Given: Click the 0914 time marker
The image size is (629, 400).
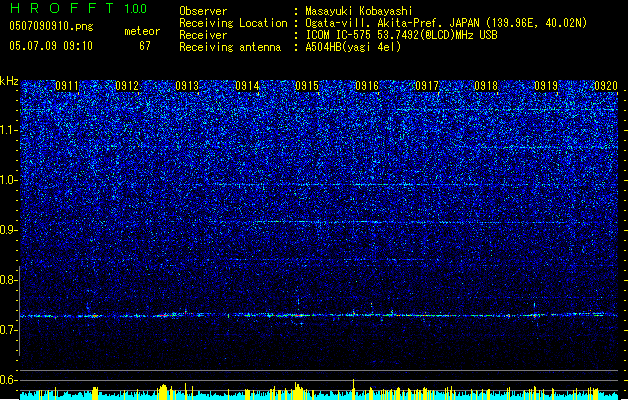Looking at the screenshot, I should pyautogui.click(x=247, y=86).
